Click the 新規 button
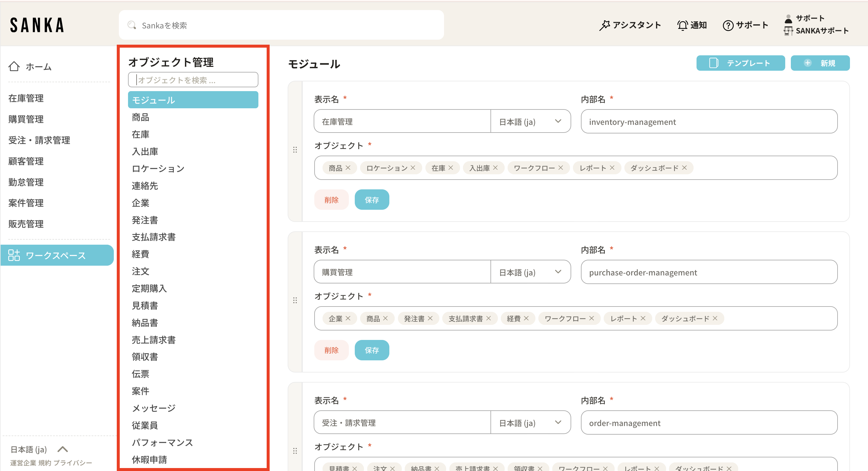Viewport: 868px width, 471px height. 820,63
